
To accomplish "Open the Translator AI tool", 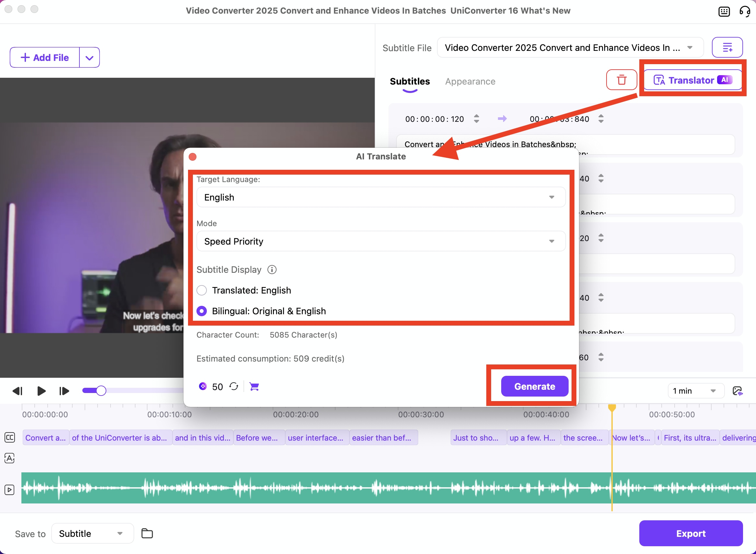I will click(692, 80).
